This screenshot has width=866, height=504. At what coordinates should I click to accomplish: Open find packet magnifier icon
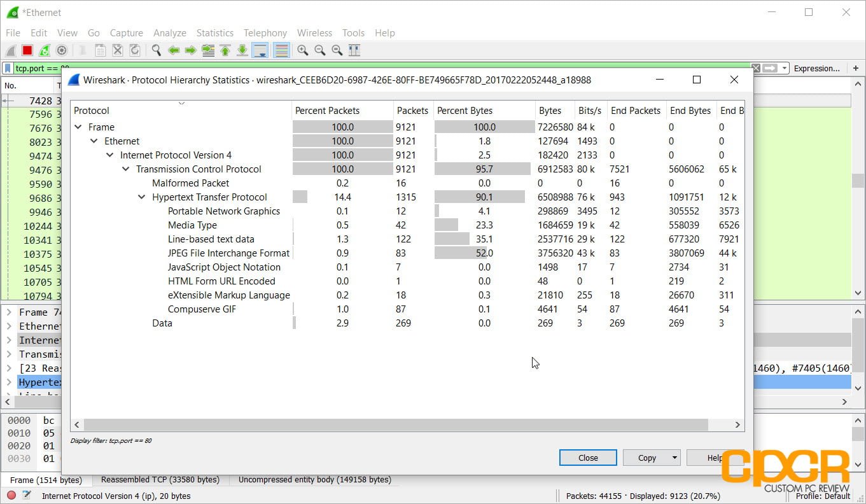[x=157, y=50]
